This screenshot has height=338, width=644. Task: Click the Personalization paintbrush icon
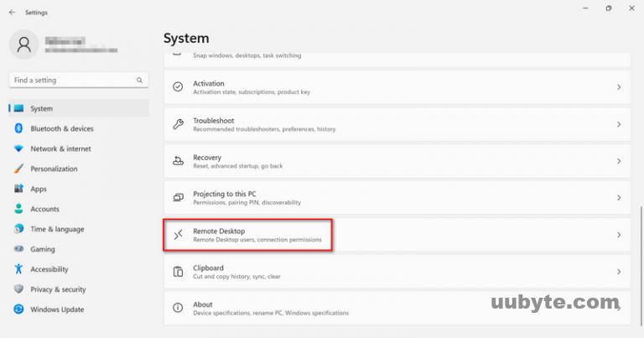pyautogui.click(x=18, y=169)
